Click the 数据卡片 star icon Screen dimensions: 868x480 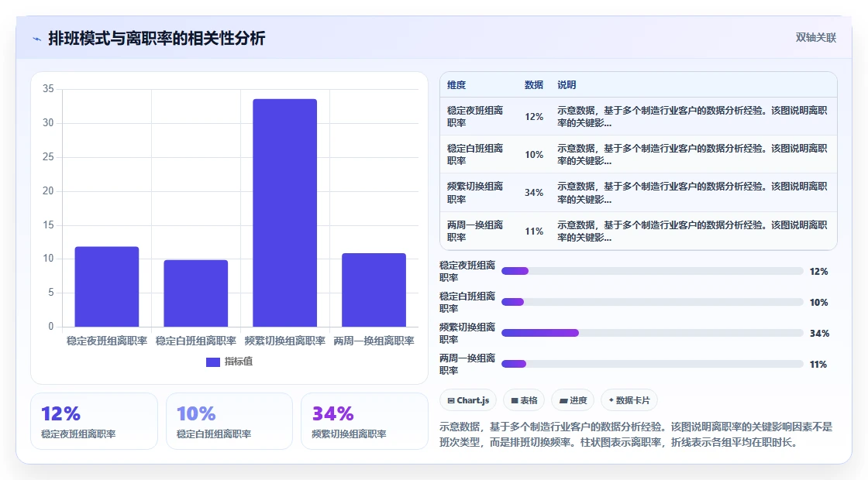(x=611, y=399)
